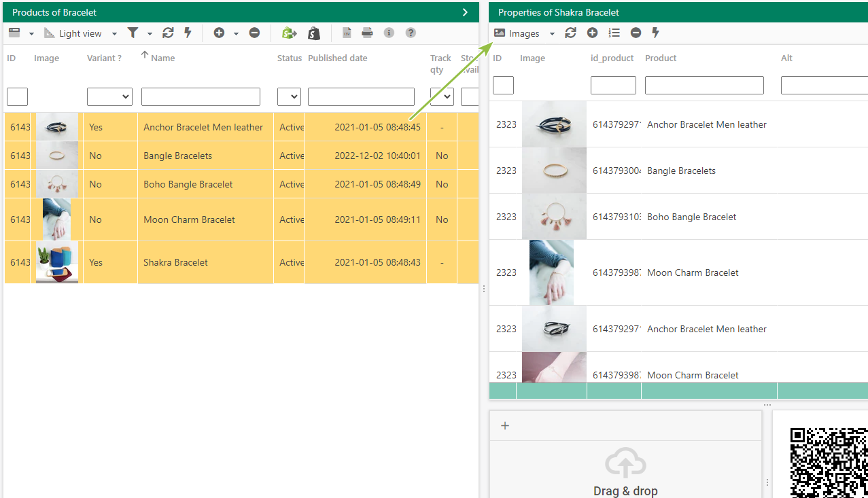The width and height of the screenshot is (868, 498).
Task: Open the Variant filter dropdown
Action: [109, 96]
